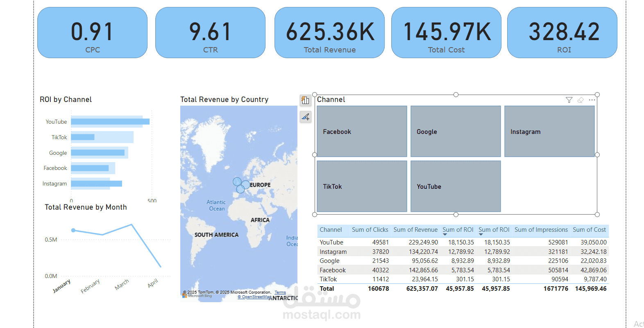Select the Google slicer tile
644x328 pixels.
pos(456,131)
